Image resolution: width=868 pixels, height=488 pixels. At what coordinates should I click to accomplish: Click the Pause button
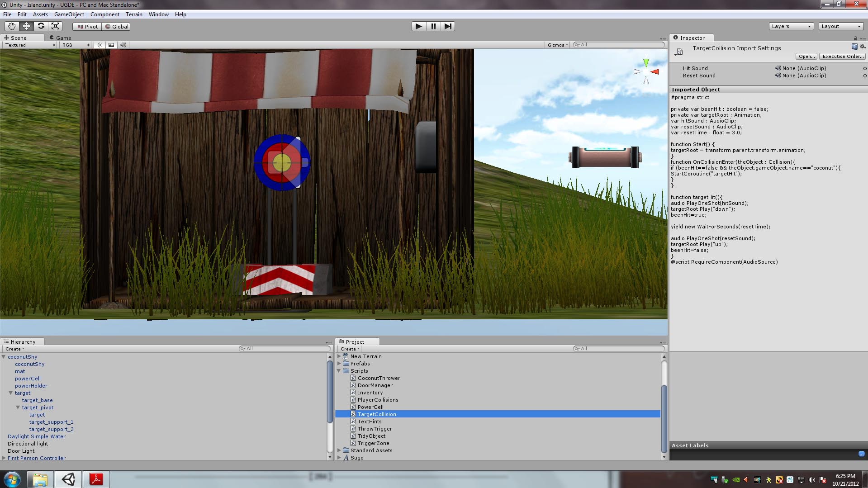coord(433,26)
